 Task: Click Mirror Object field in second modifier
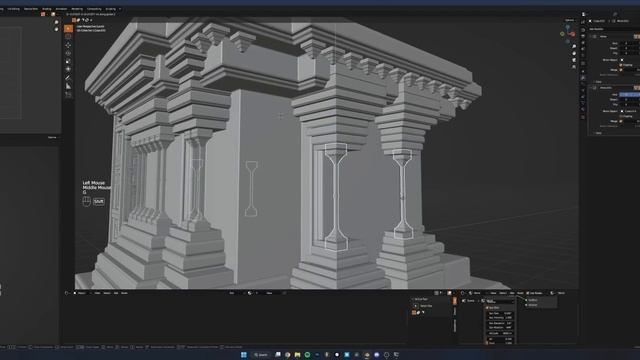630,111
